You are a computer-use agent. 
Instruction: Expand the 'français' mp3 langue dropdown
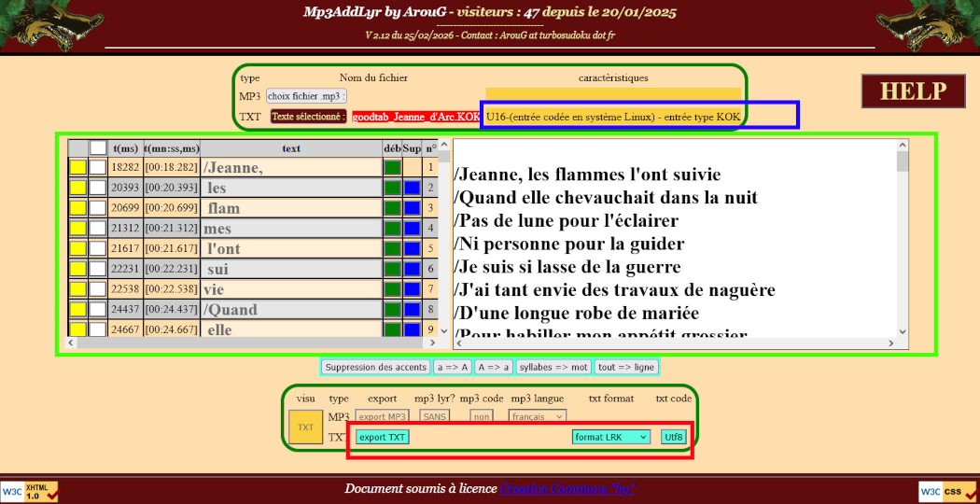(x=538, y=416)
